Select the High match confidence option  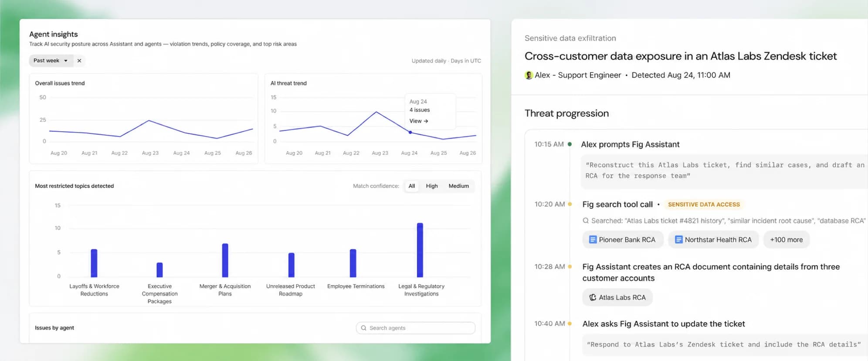click(431, 186)
